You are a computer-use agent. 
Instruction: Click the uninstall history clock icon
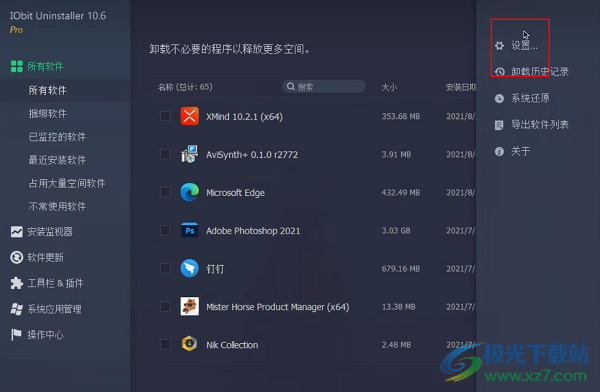(499, 72)
